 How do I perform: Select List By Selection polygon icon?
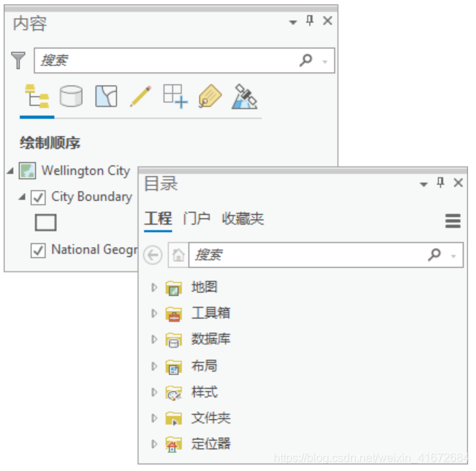tap(106, 97)
